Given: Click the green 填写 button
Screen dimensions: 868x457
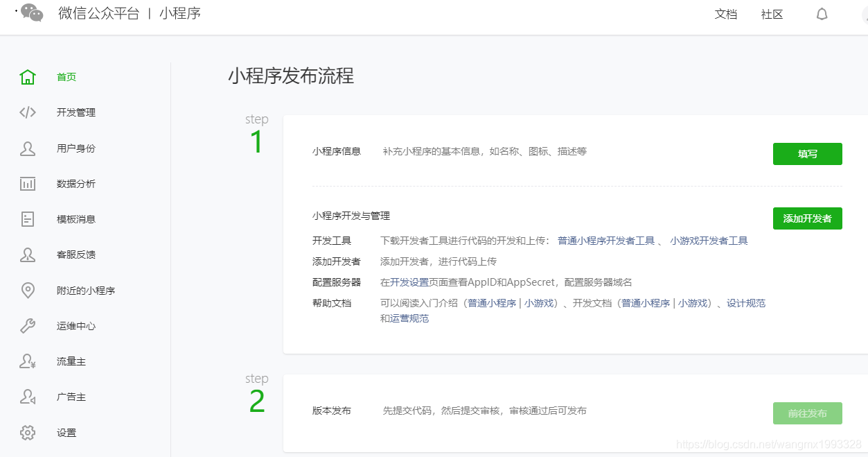Looking at the screenshot, I should [x=807, y=154].
